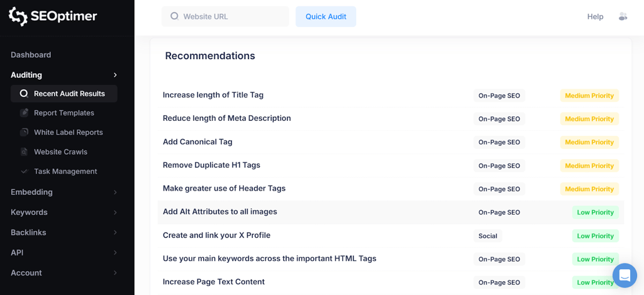644x295 pixels.
Task: Expand the Account menu section
Action: pos(115,273)
